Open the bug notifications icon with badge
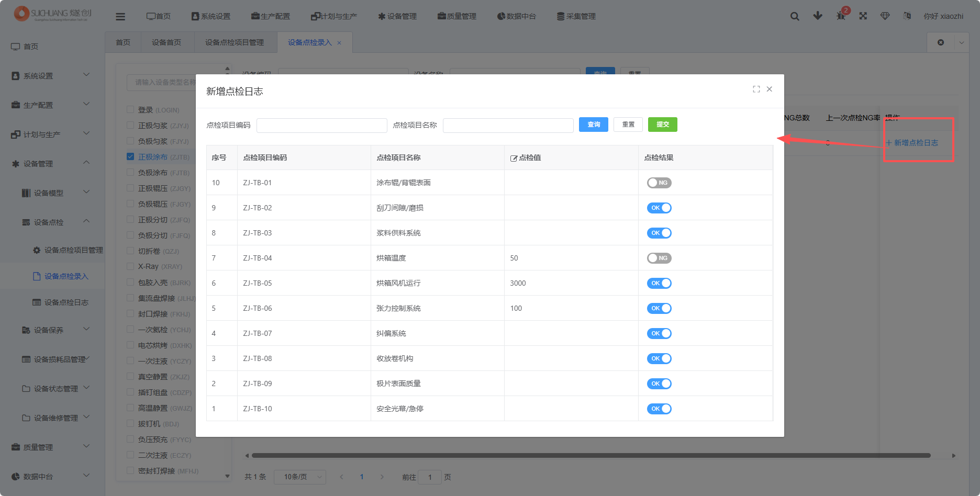Image resolution: width=980 pixels, height=496 pixels. click(841, 16)
